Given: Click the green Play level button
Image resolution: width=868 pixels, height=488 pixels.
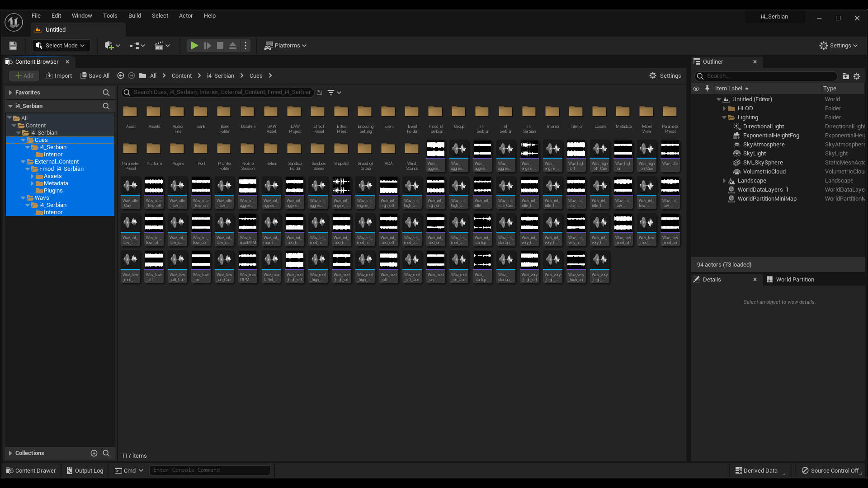Looking at the screenshot, I should point(194,46).
